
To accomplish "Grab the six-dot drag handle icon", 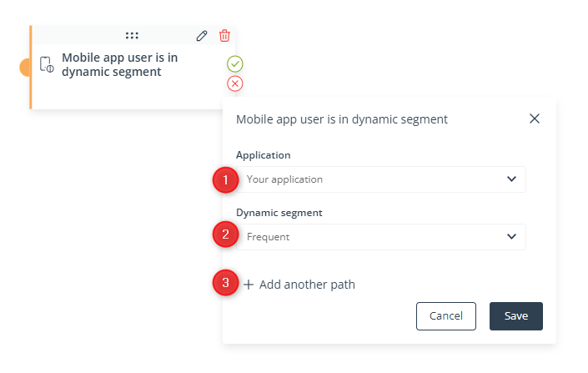I will coord(132,36).
